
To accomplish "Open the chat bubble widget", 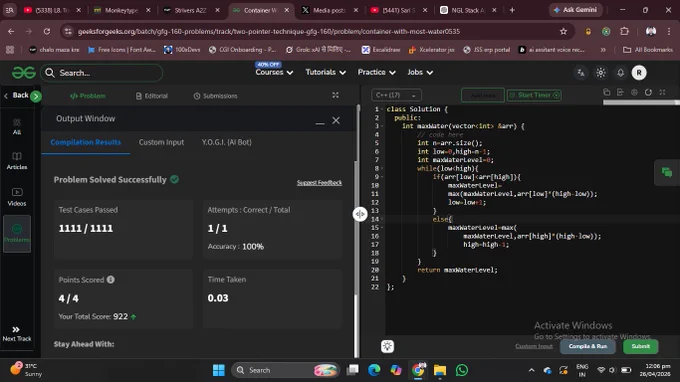I will click(x=667, y=172).
